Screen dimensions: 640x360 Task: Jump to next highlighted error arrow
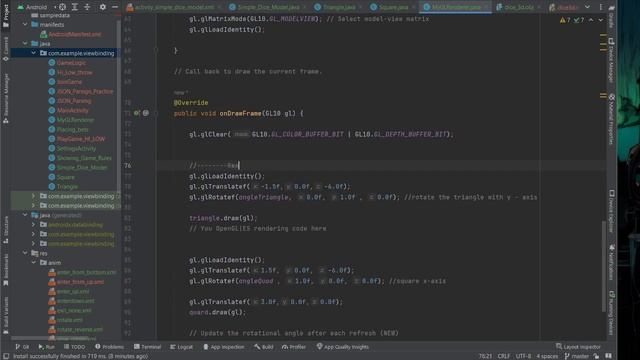pyautogui.click(x=600, y=20)
